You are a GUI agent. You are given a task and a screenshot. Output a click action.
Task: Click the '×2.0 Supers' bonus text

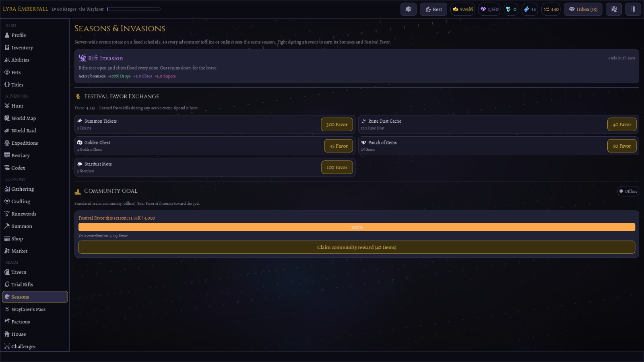[x=165, y=76]
